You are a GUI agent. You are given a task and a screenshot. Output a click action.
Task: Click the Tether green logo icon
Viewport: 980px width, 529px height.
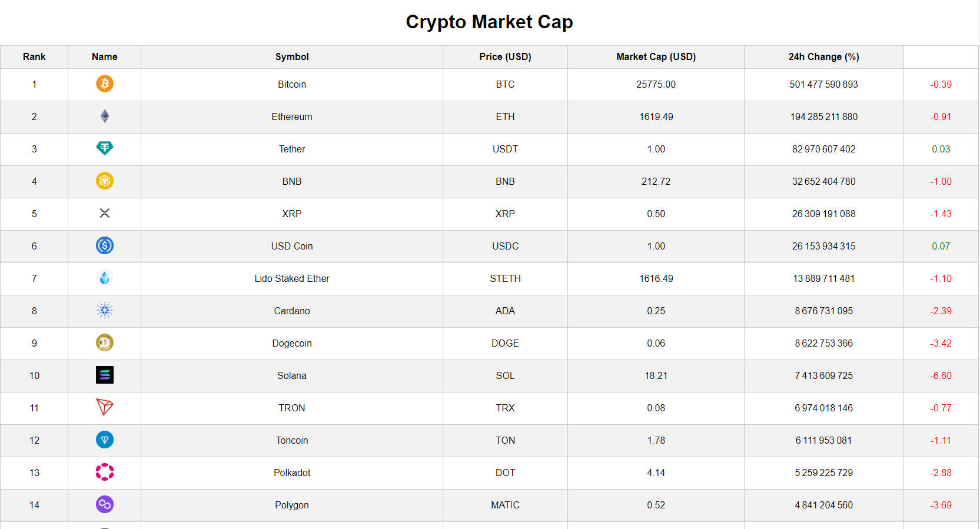pyautogui.click(x=105, y=148)
